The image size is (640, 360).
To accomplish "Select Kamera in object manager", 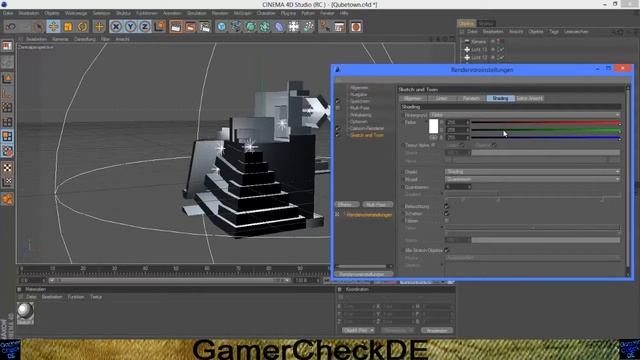I will click(x=478, y=42).
